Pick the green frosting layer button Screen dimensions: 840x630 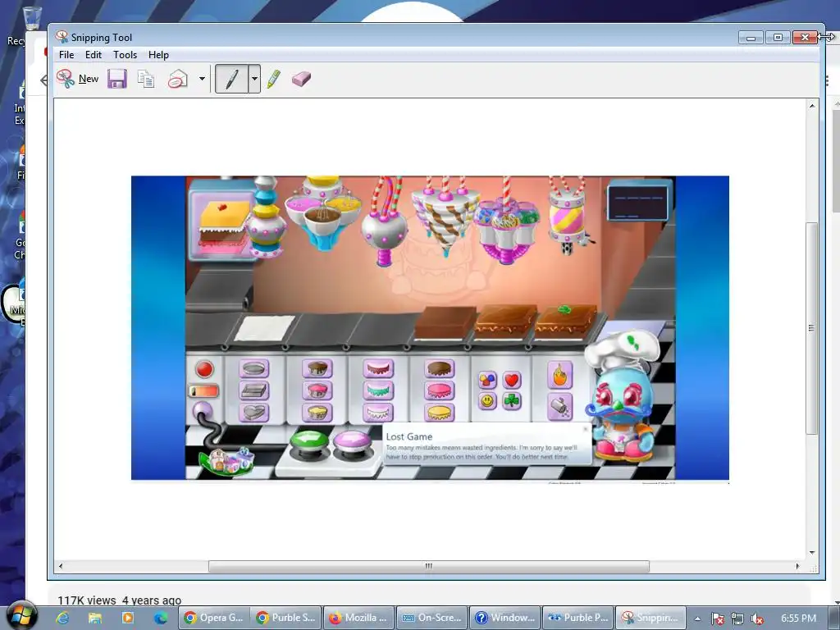(x=378, y=390)
